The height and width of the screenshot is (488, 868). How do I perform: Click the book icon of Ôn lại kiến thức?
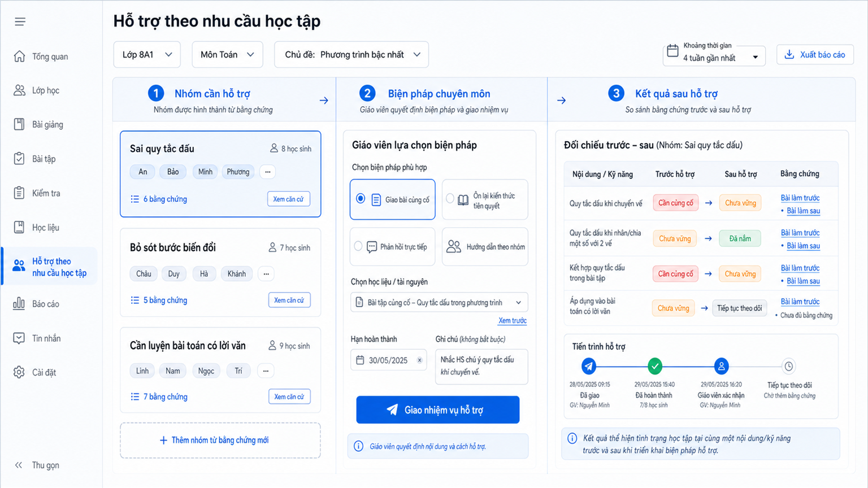pos(463,200)
